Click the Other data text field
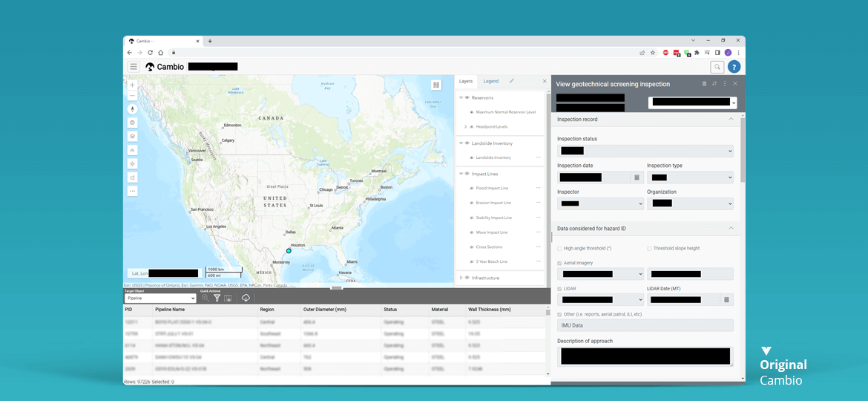The width and height of the screenshot is (868, 401). point(645,325)
